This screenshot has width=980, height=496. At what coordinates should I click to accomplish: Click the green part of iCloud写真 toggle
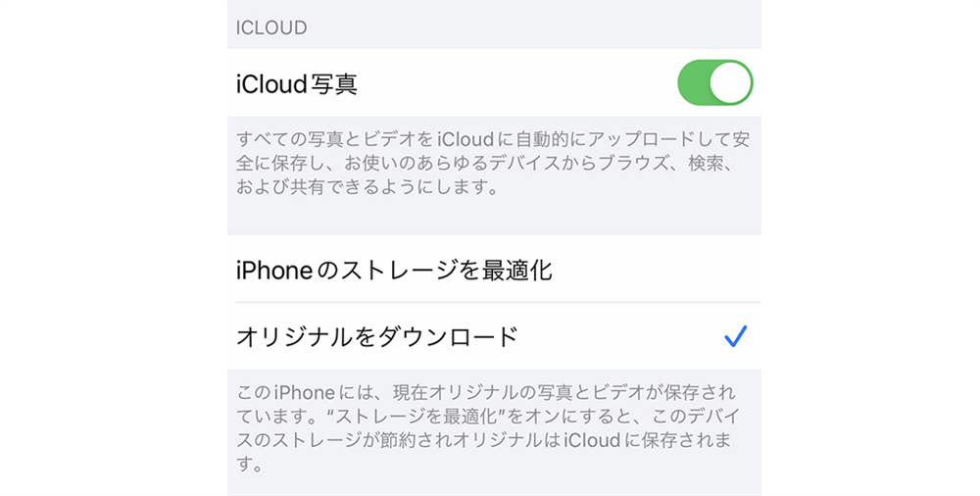pos(694,83)
